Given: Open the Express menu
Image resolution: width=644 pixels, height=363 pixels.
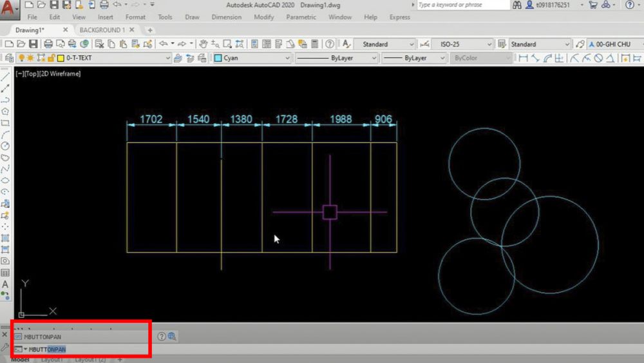Looking at the screenshot, I should [x=400, y=17].
